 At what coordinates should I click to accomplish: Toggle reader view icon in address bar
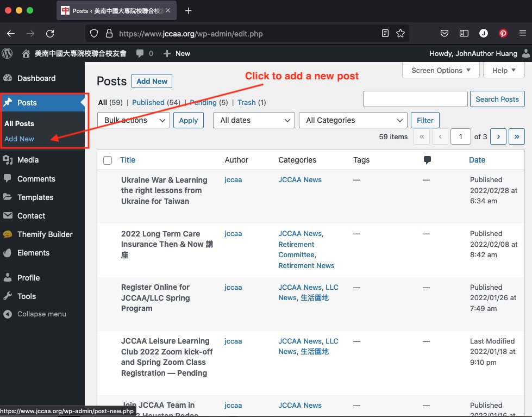[385, 33]
